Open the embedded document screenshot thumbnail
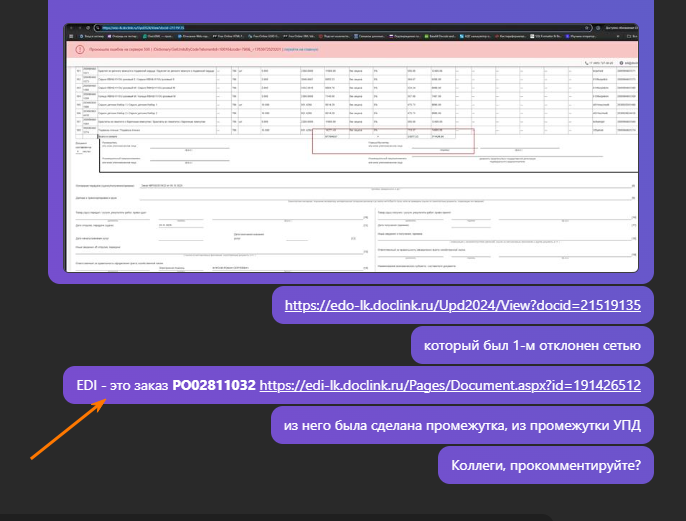This screenshot has width=686, height=521. click(x=351, y=148)
